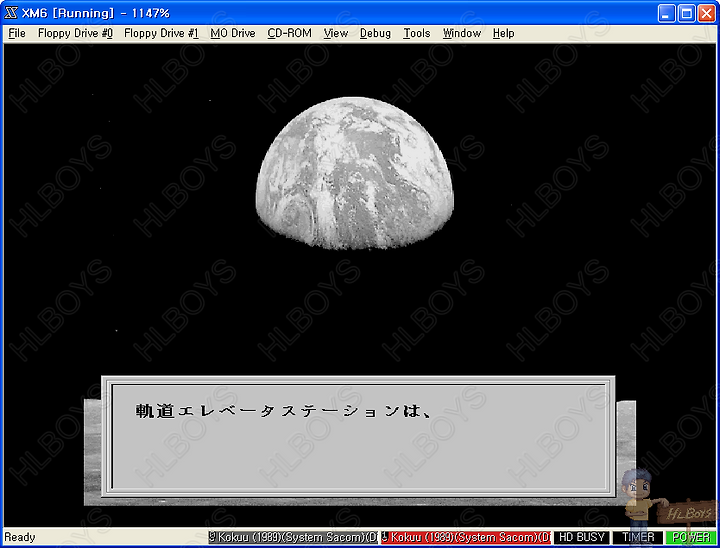Click the grey Kokuu floppy drive 0 status
The image size is (720, 548).
pyautogui.click(x=292, y=537)
